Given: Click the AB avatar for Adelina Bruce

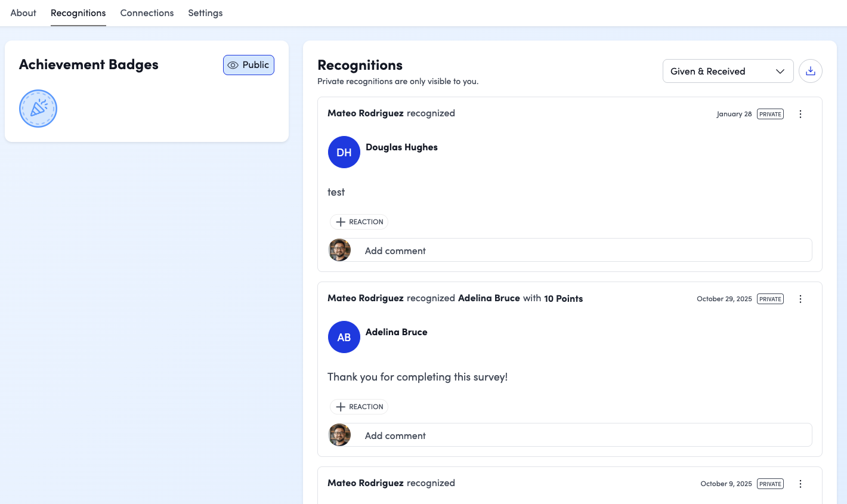Looking at the screenshot, I should (x=344, y=337).
